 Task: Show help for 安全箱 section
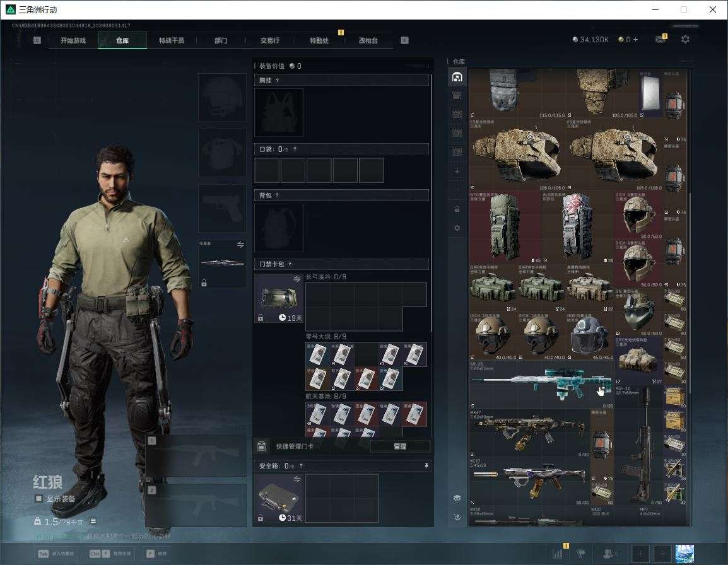[x=301, y=465]
